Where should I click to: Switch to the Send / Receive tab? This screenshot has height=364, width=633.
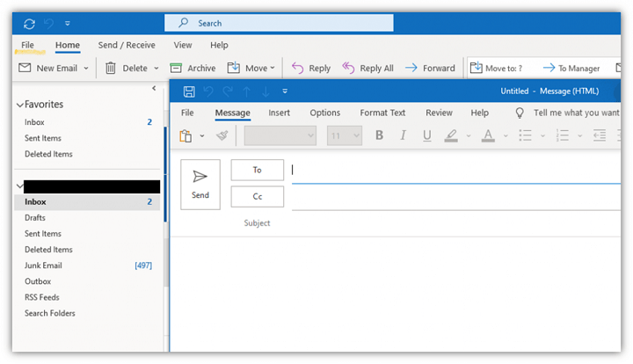click(x=127, y=45)
